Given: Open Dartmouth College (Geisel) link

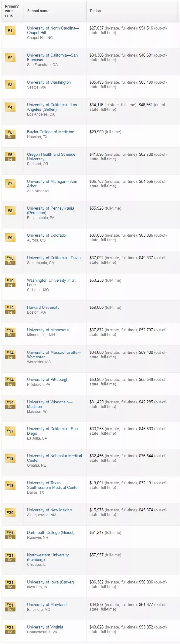Looking at the screenshot, I should [x=51, y=532].
